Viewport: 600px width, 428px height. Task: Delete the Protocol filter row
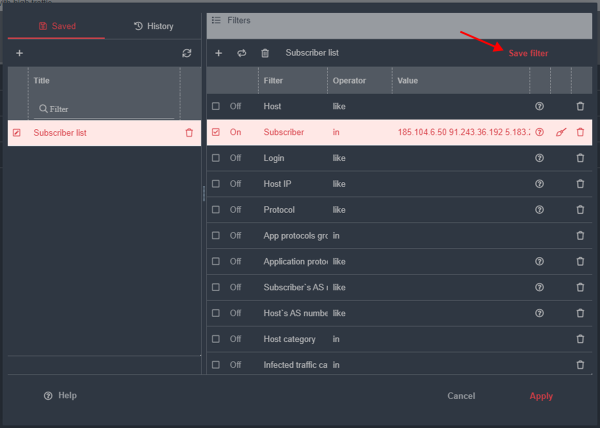(580, 210)
